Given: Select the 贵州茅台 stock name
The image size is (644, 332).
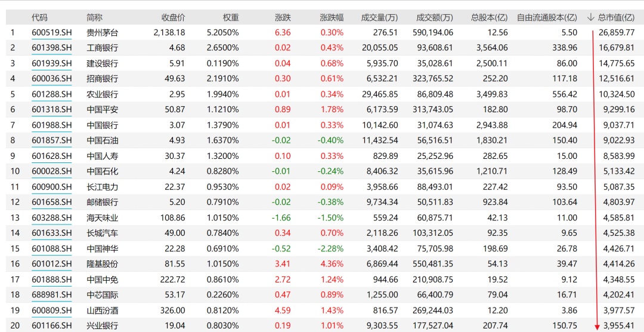Looking at the screenshot, I should click(x=102, y=33).
